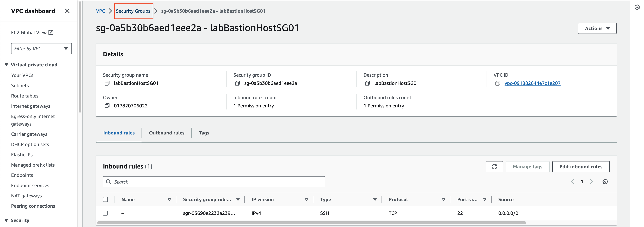The width and height of the screenshot is (644, 227).
Task: Copy the Description value
Action: (367, 83)
